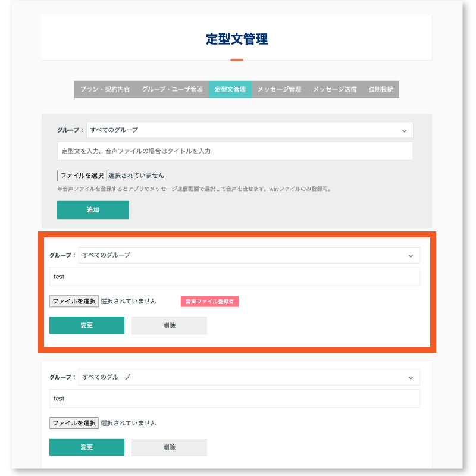
Task: Select the グループ・ユーザ管理 tab
Action: (x=170, y=89)
